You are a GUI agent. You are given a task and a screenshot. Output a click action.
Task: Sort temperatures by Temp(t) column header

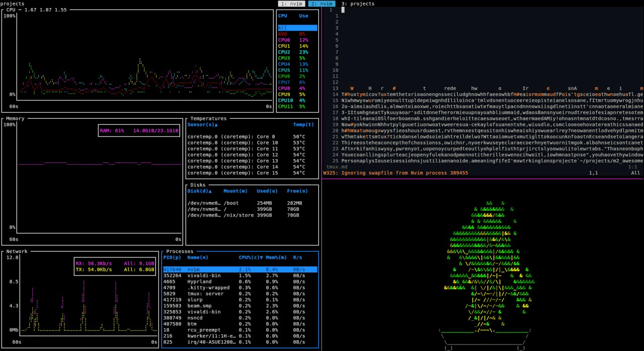303,124
